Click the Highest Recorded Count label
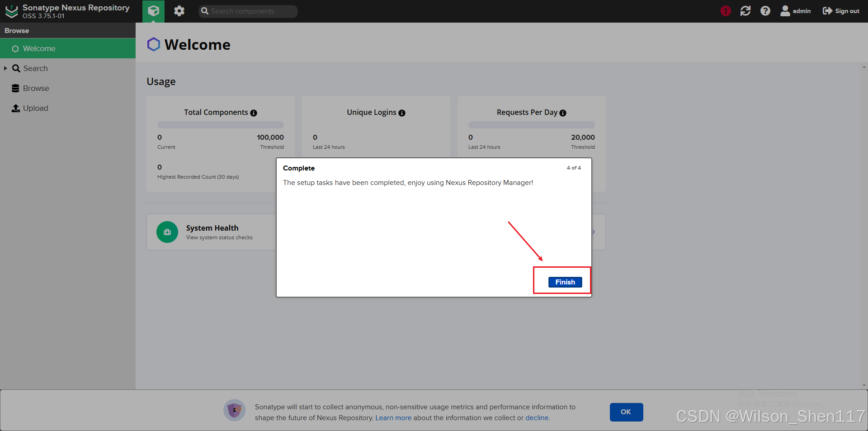 (198, 177)
